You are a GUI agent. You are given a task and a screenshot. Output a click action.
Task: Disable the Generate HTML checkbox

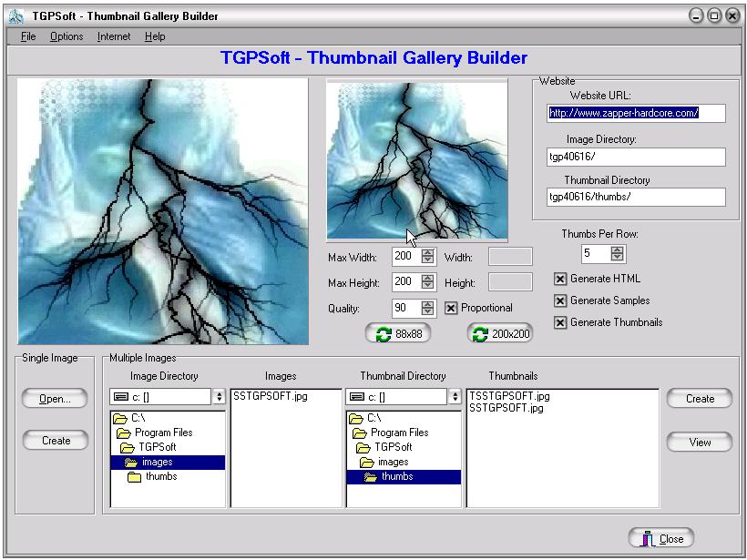pyautogui.click(x=560, y=279)
